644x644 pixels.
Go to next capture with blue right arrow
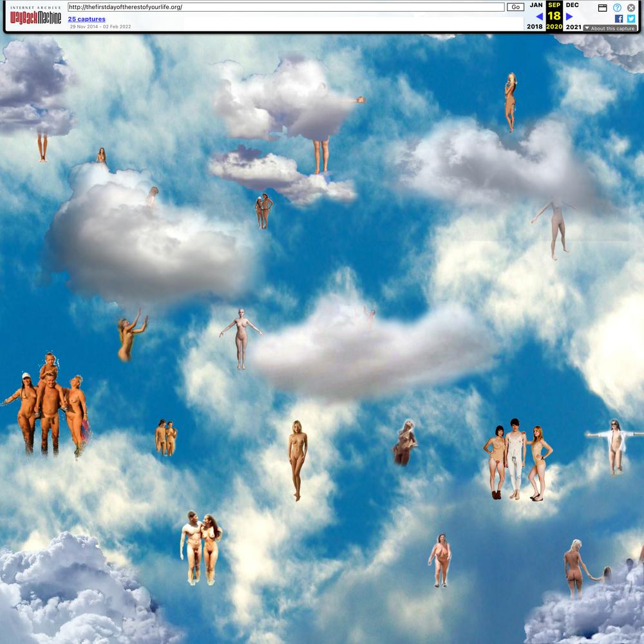click(x=569, y=17)
